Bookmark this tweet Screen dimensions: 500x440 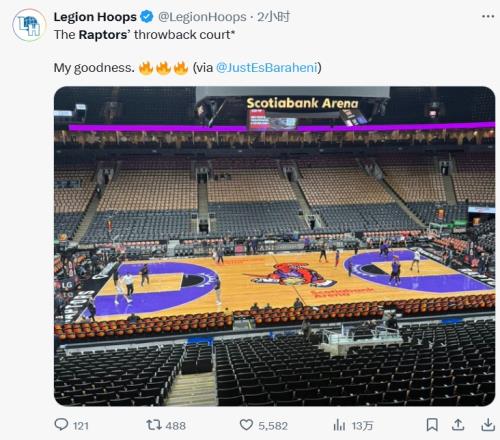432,425
